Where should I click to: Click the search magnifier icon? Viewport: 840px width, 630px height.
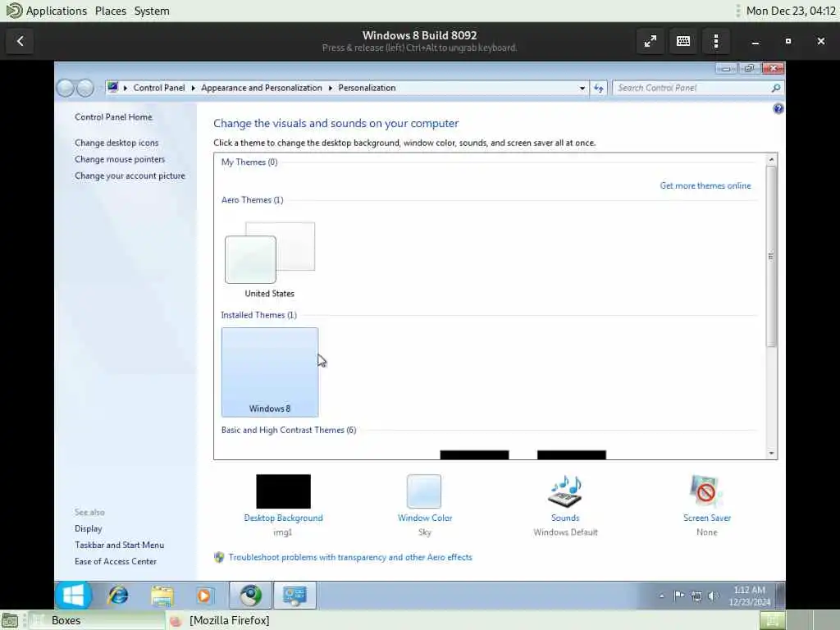tap(776, 88)
